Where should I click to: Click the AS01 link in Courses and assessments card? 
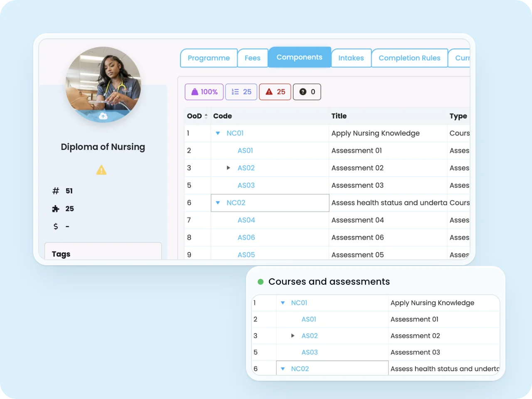tap(309, 319)
